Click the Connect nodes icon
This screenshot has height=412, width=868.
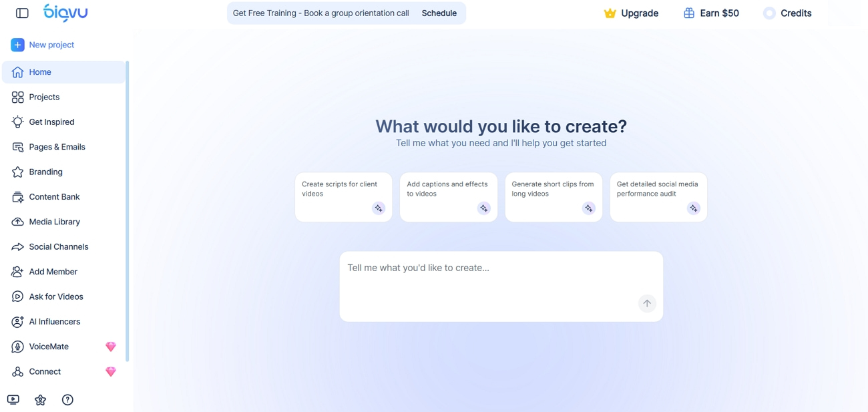pyautogui.click(x=17, y=371)
